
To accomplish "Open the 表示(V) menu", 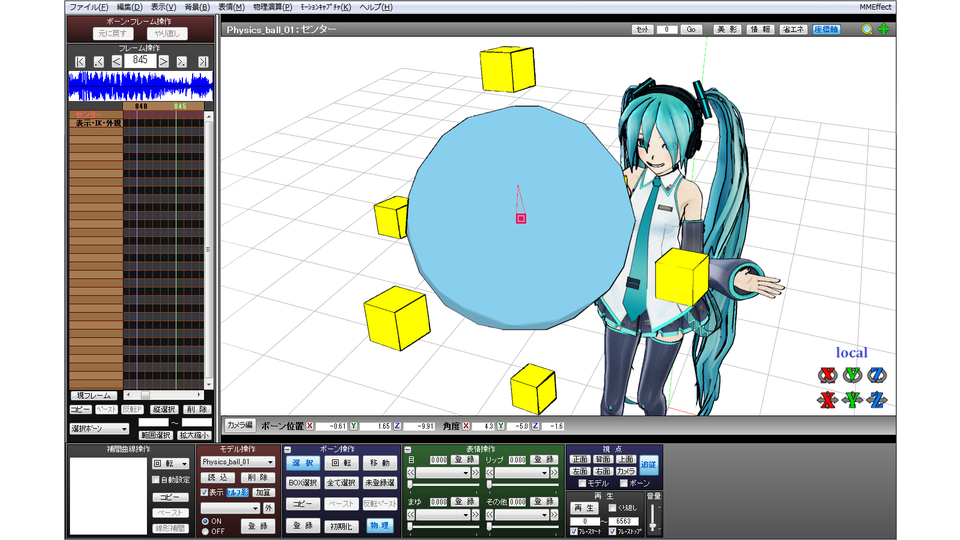I will click(x=163, y=7).
